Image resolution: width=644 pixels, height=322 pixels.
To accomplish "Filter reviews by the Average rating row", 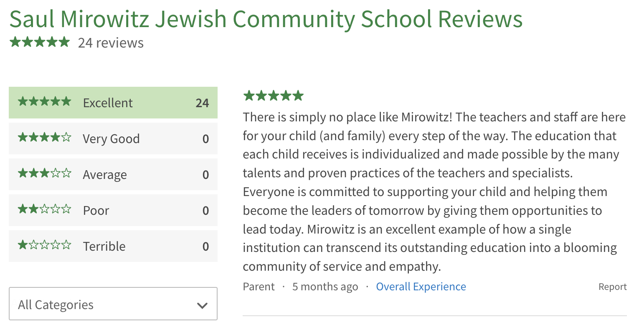I will coord(113,174).
